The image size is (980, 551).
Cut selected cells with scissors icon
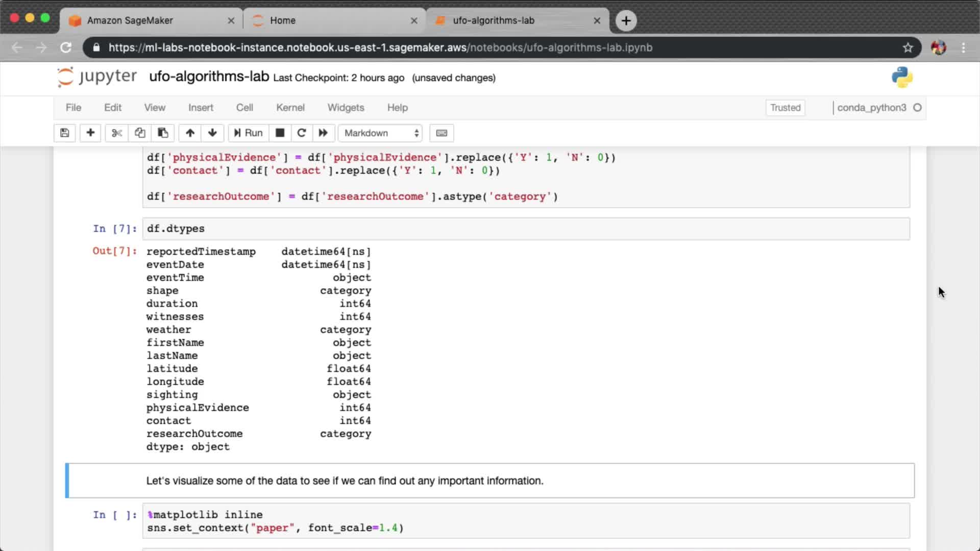[x=117, y=133]
